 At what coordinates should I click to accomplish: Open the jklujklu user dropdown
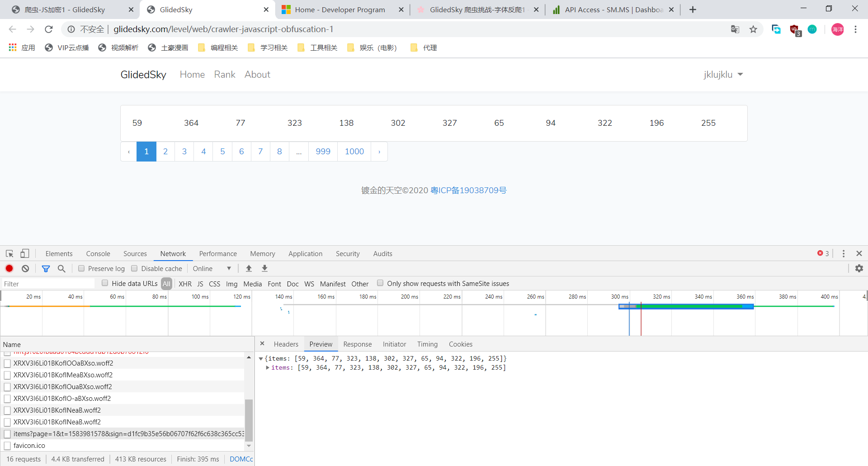pos(723,75)
